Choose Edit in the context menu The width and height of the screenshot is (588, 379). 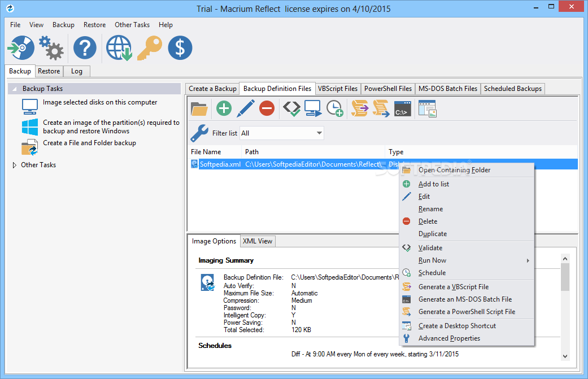[x=467, y=197]
